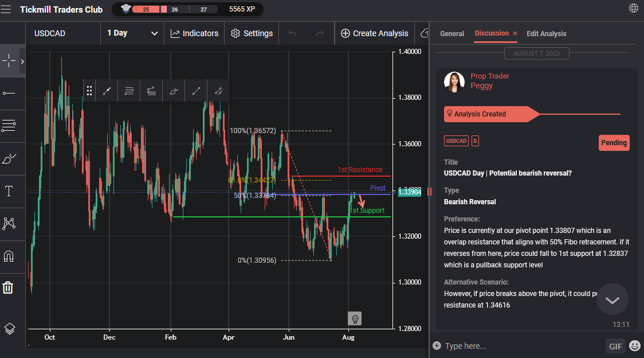Open the 1 Day timeframe dropdown
Viewport: 644px width, 358px height.
click(132, 33)
